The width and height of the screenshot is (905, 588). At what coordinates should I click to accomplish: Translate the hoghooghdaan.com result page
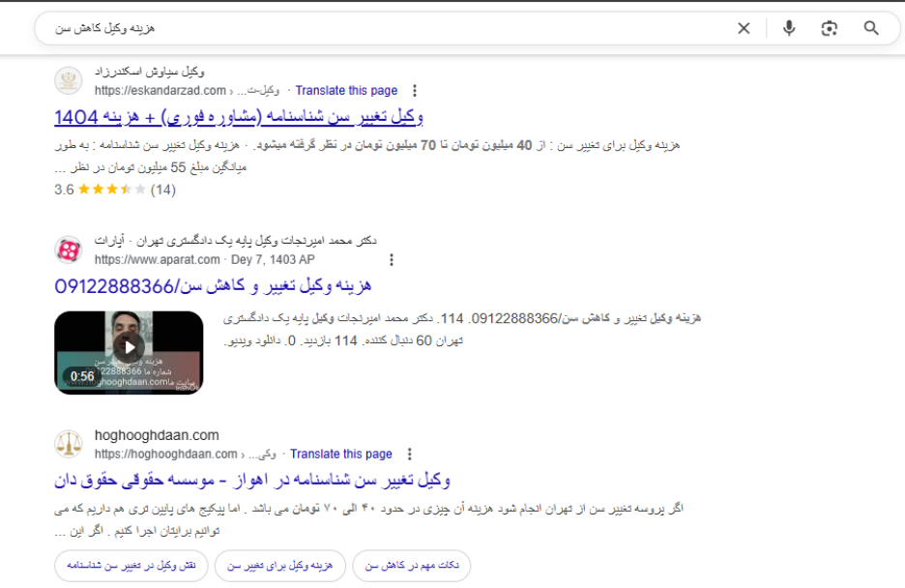point(341,454)
